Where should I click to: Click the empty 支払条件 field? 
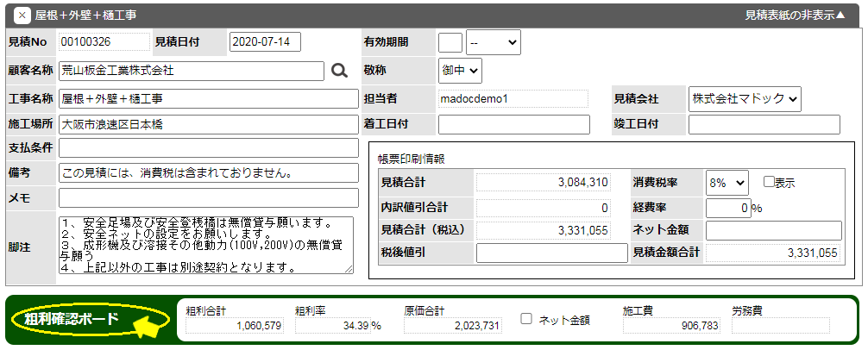(208, 147)
